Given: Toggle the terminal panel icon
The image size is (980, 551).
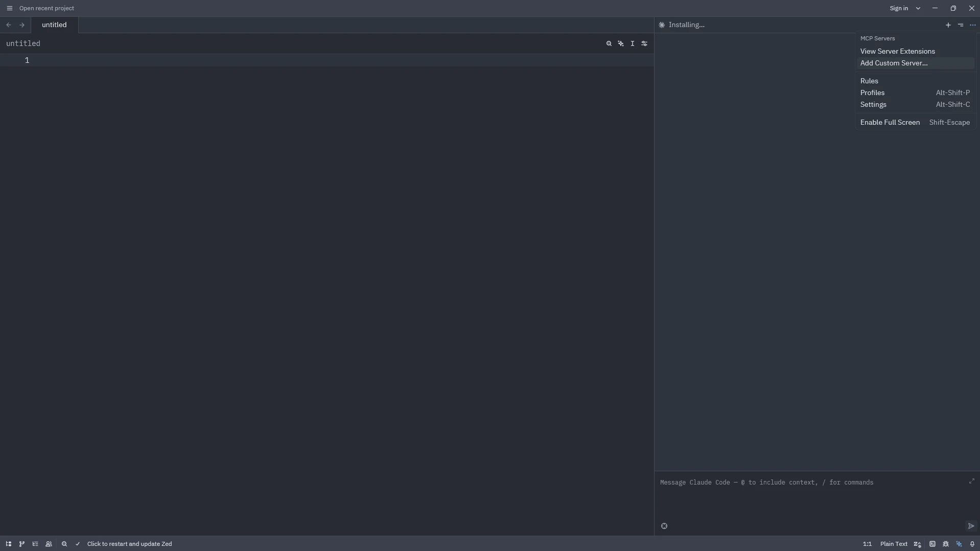Looking at the screenshot, I should (932, 544).
